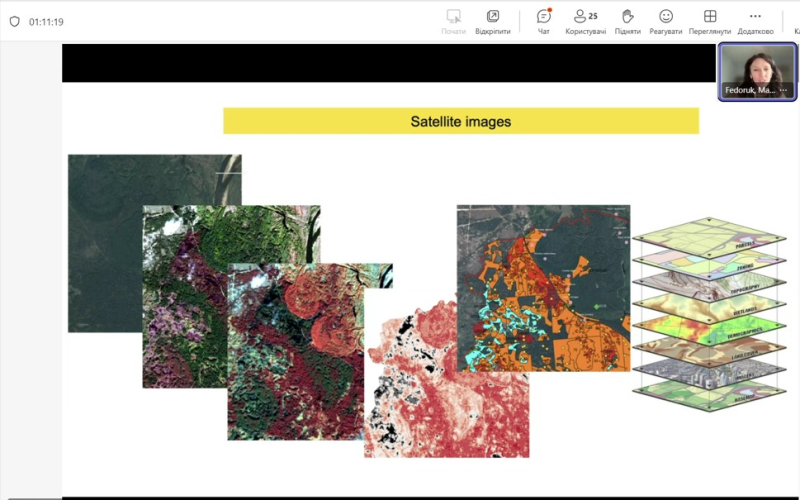Click the green and purple false-color image
800x500 pixels.
coord(185,300)
